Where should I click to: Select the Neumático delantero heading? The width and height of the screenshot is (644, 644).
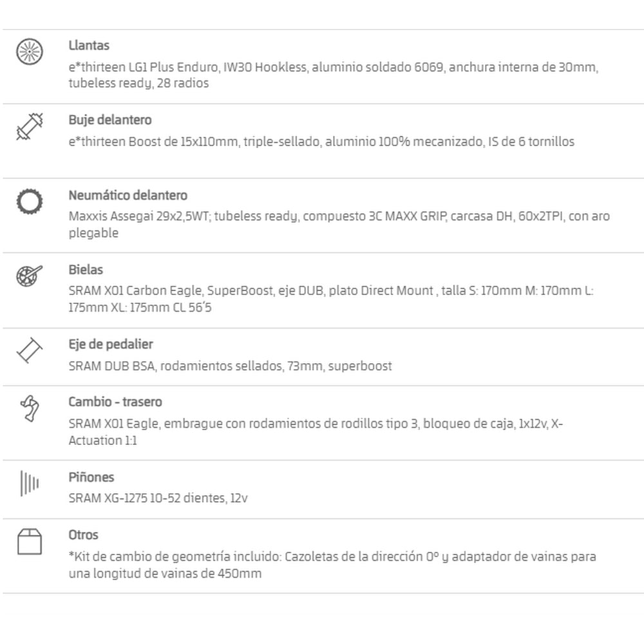(x=128, y=195)
